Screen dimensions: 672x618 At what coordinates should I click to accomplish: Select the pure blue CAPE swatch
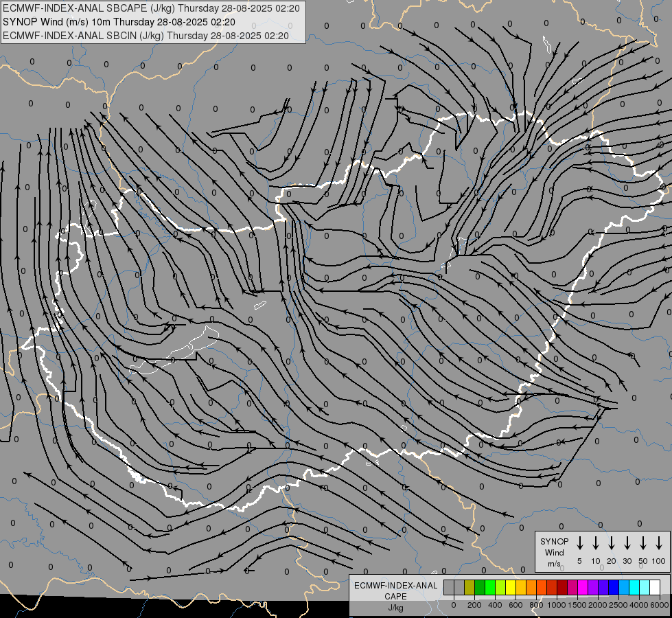coord(613,587)
